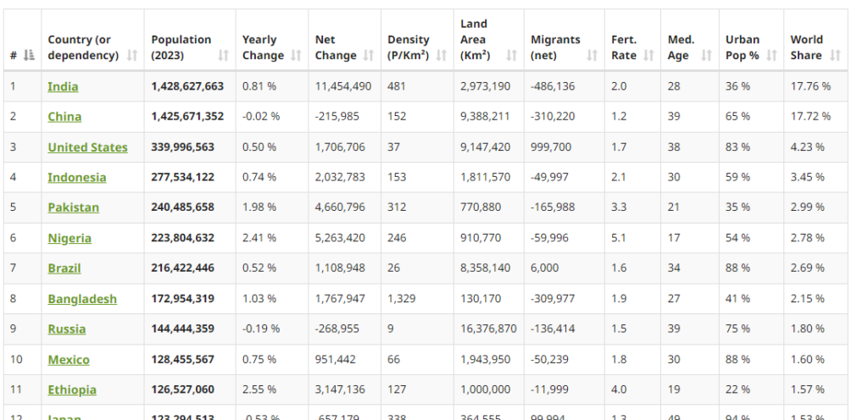Click sort arrows beside Population (2023)
Screen dimensions: 868x420
[223, 55]
